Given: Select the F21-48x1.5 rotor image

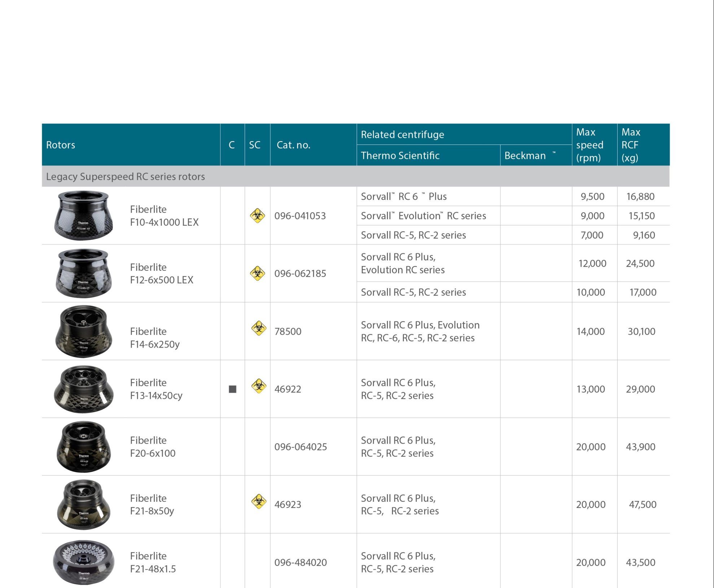Looking at the screenshot, I should 83,562.
